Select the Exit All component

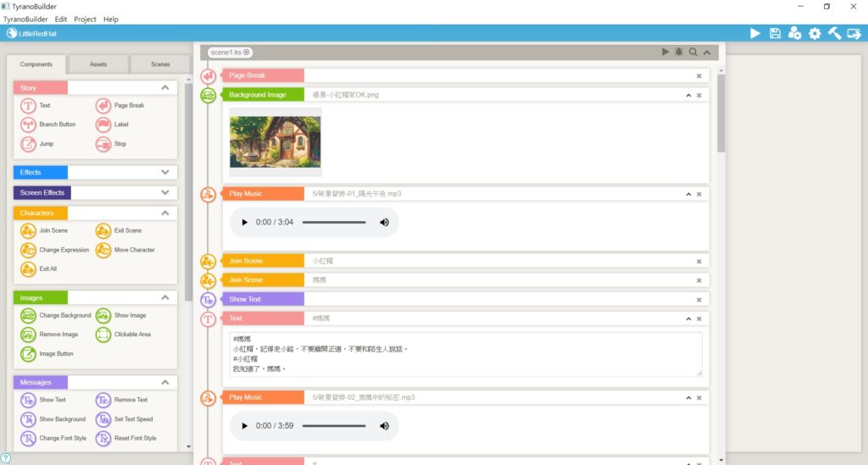[x=39, y=268]
